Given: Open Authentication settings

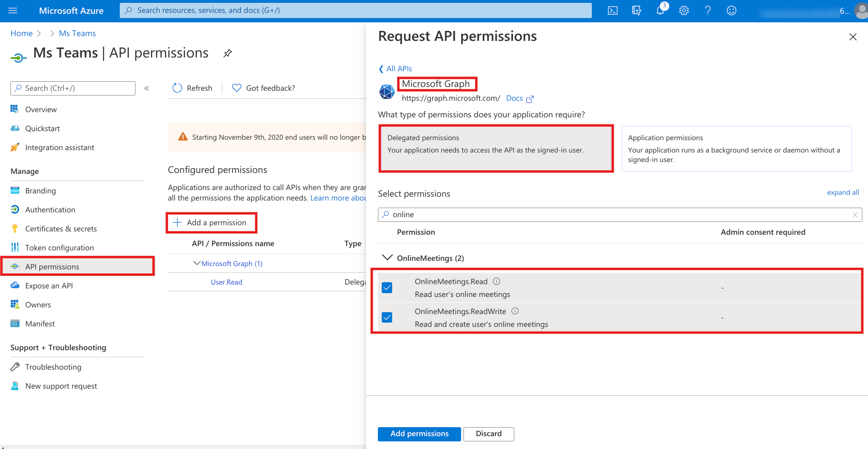Looking at the screenshot, I should pyautogui.click(x=50, y=210).
